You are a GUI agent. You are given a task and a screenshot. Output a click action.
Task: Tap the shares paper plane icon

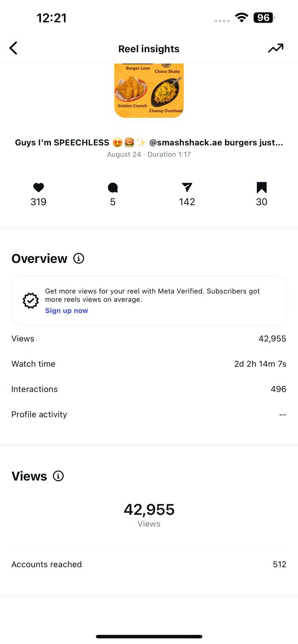click(x=187, y=187)
